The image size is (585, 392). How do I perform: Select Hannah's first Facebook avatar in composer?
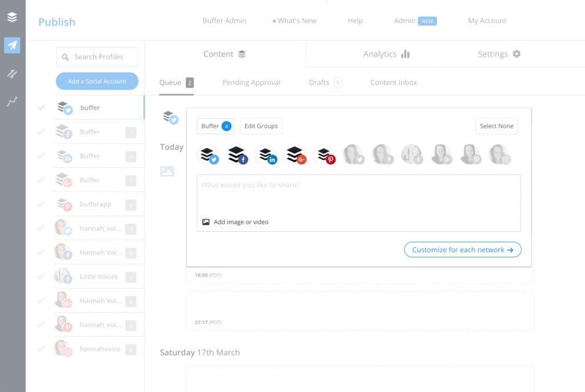[383, 155]
